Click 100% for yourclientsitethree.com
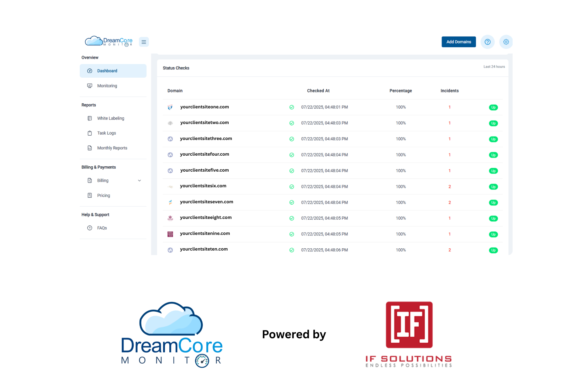The width and height of the screenshot is (588, 389). tap(401, 139)
